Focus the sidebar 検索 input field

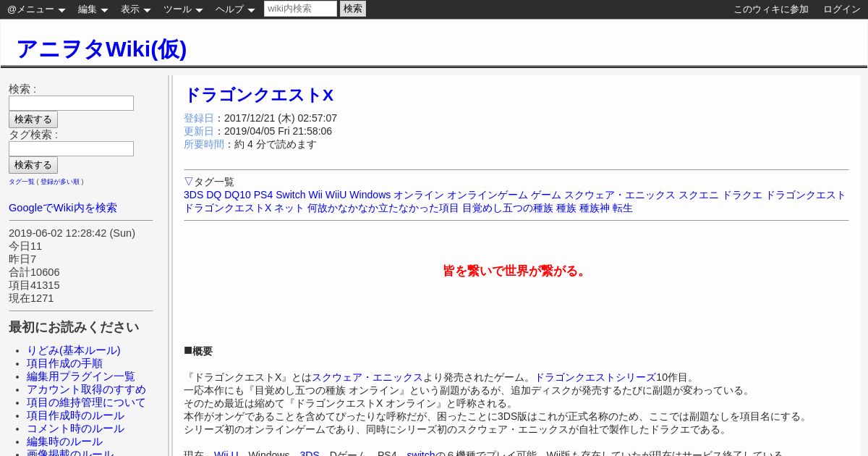coord(71,103)
